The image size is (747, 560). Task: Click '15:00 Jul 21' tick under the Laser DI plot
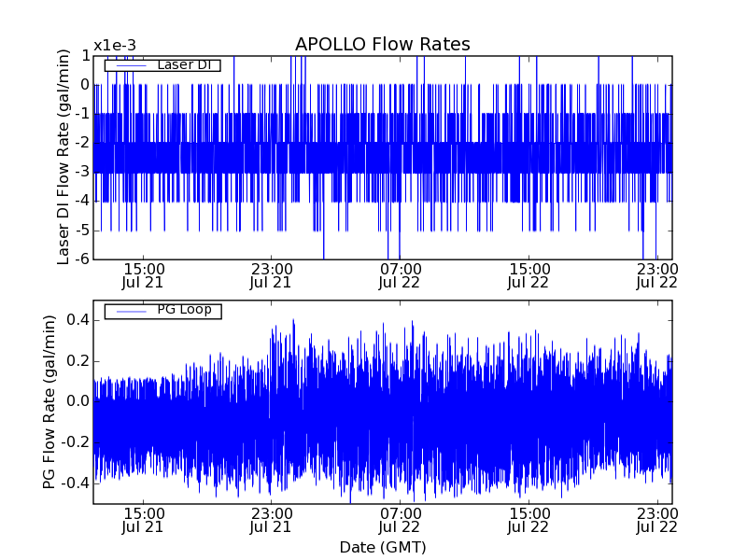point(143,275)
